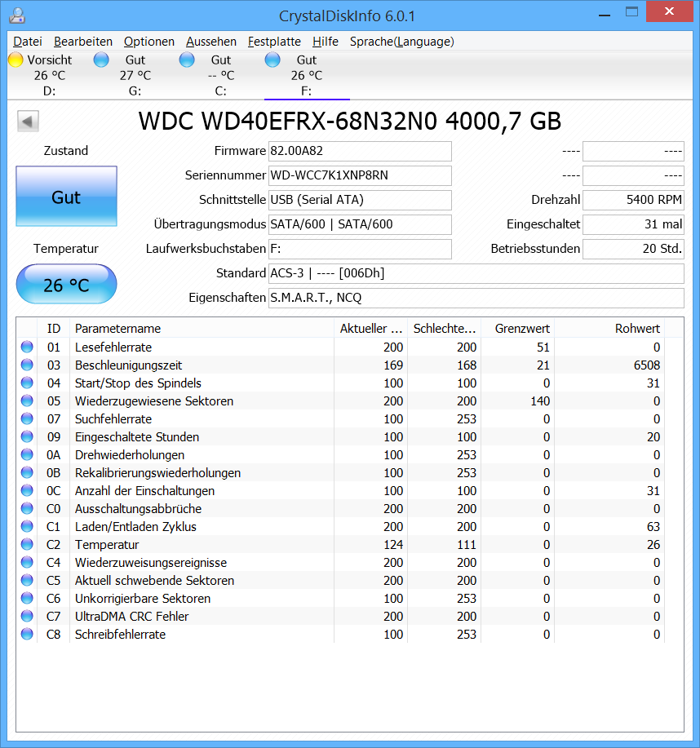700x748 pixels.
Task: Select blue status orb for drive C:
Action: (x=187, y=60)
